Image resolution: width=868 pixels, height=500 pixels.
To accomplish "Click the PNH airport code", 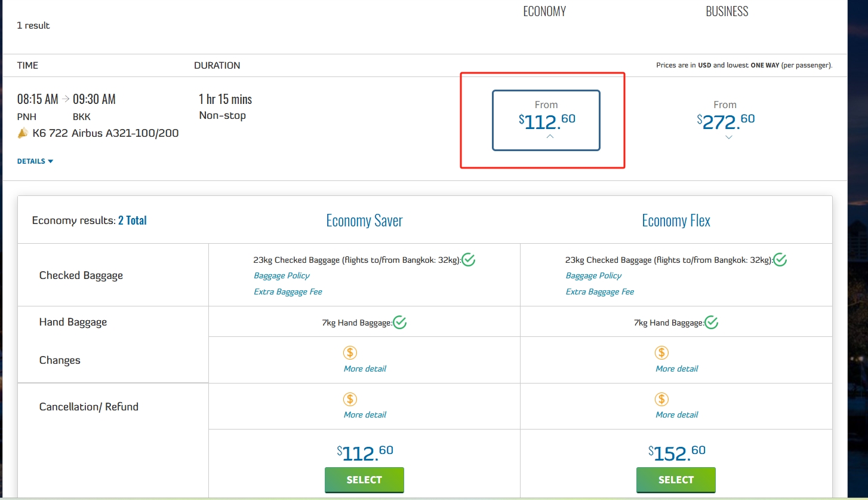I will pos(27,116).
